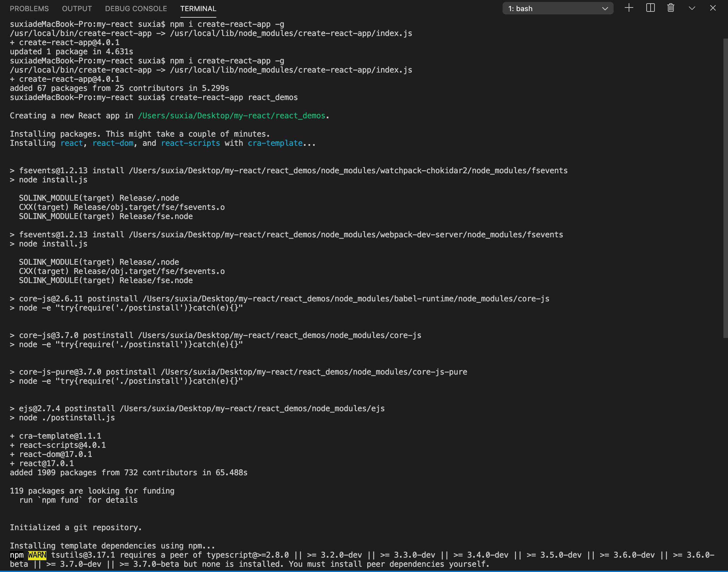Click '119 packages are looking for funding' line
This screenshot has width=728, height=572.
[92, 491]
